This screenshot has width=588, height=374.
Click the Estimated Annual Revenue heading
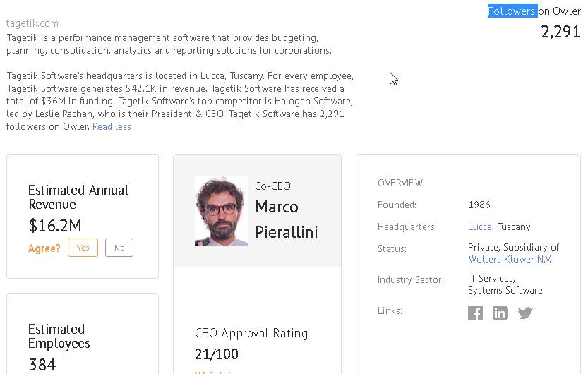pyautogui.click(x=78, y=197)
